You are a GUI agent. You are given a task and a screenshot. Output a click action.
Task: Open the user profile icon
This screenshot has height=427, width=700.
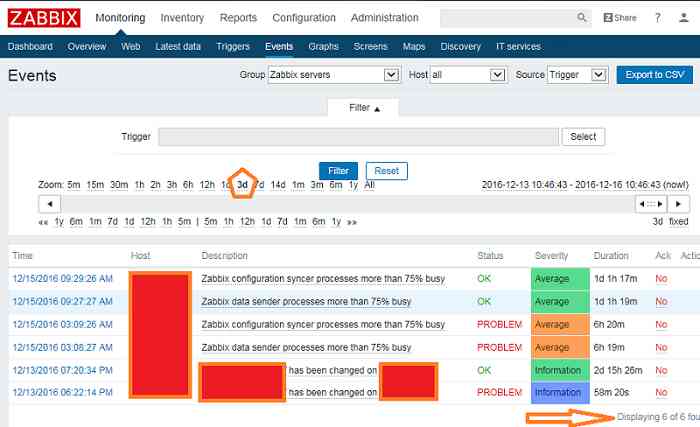click(x=683, y=18)
